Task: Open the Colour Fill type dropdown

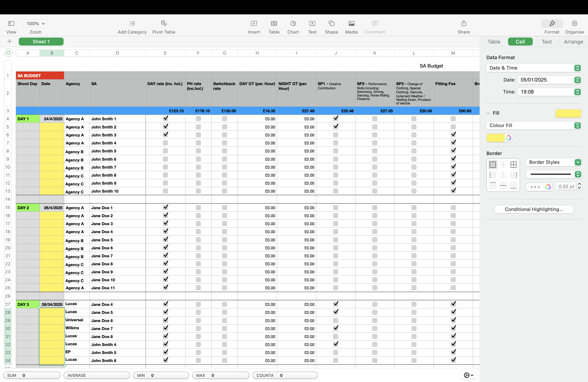Action: click(x=534, y=125)
